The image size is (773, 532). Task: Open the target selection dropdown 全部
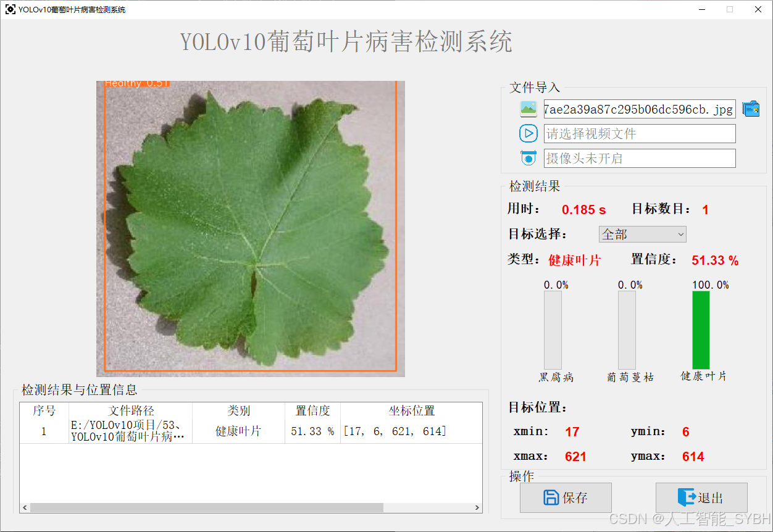click(643, 235)
